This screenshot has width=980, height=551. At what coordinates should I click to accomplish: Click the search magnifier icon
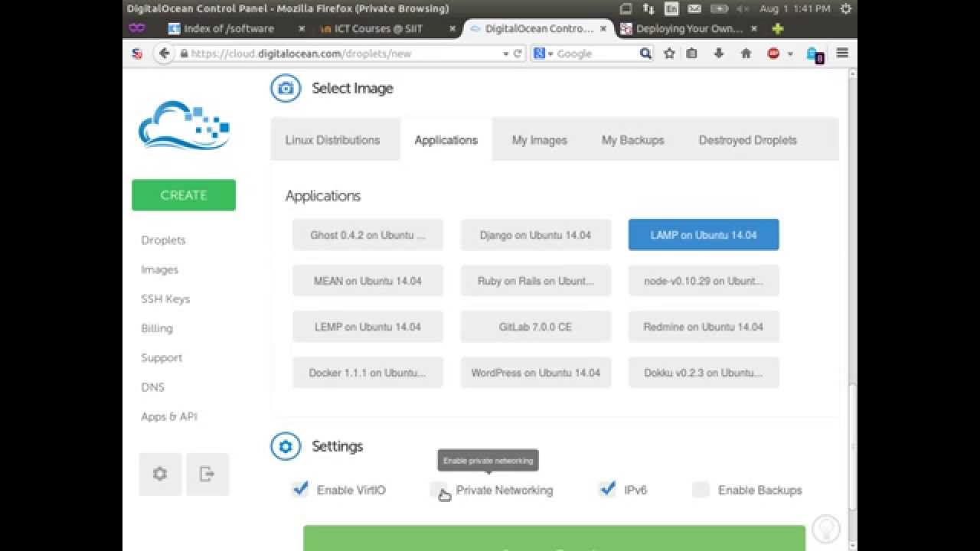click(x=645, y=54)
